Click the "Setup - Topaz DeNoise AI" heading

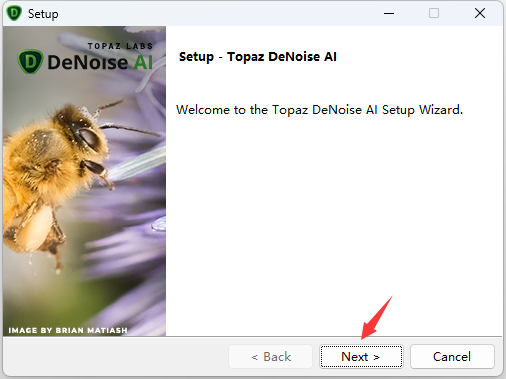tap(258, 57)
